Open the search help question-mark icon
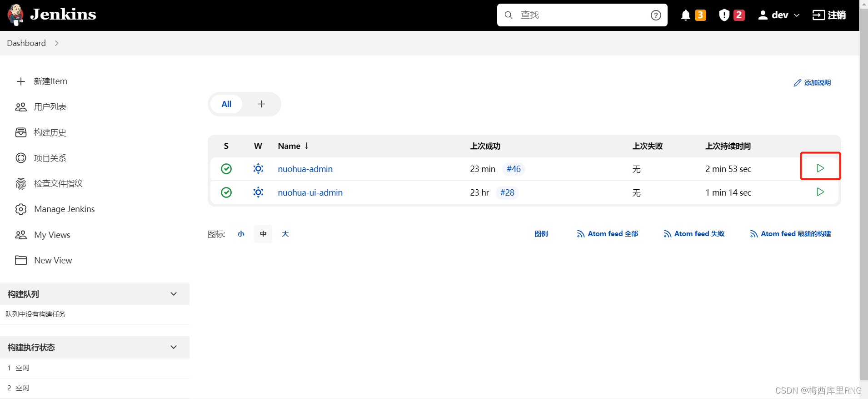Image resolution: width=868 pixels, height=399 pixels. [x=656, y=15]
